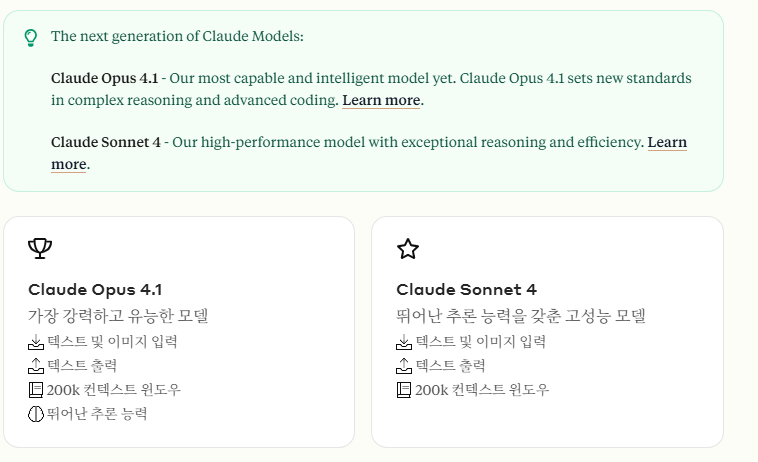Screen dimensions: 758x462
Task: Click Opus '뛰어난 추론 능력' feature text
Action: [x=97, y=414]
